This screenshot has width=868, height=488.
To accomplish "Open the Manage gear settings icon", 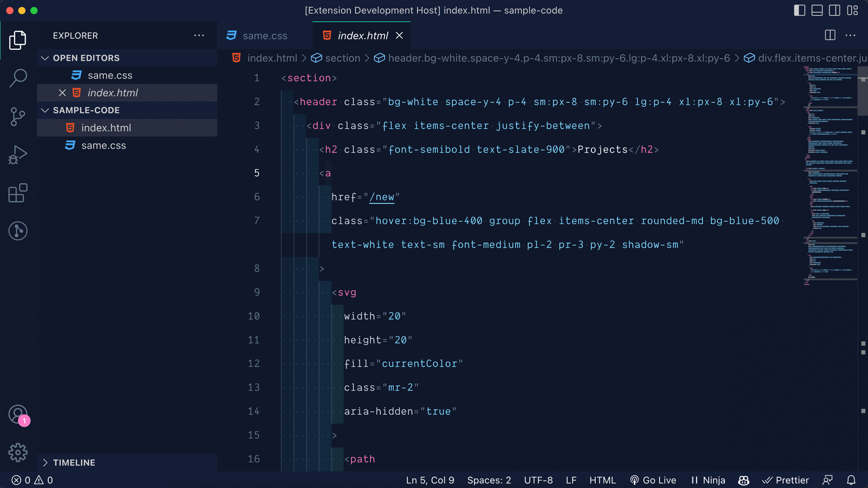I will 18,452.
